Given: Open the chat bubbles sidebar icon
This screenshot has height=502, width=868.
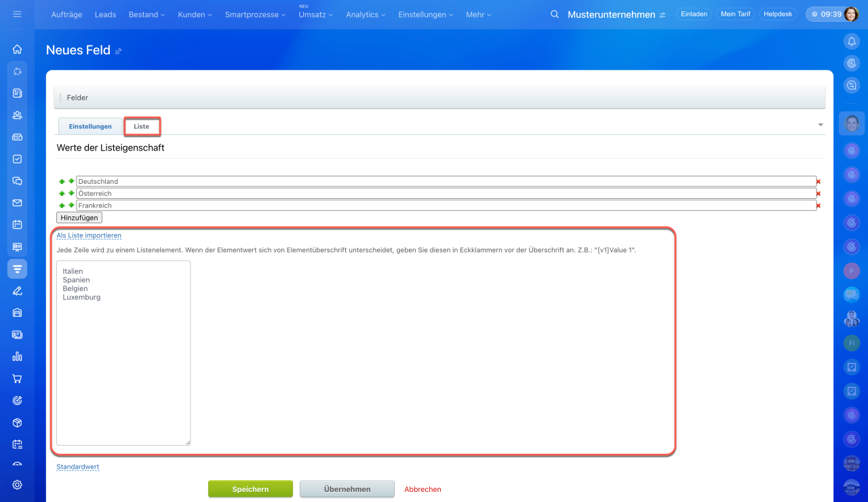Looking at the screenshot, I should click(18, 181).
